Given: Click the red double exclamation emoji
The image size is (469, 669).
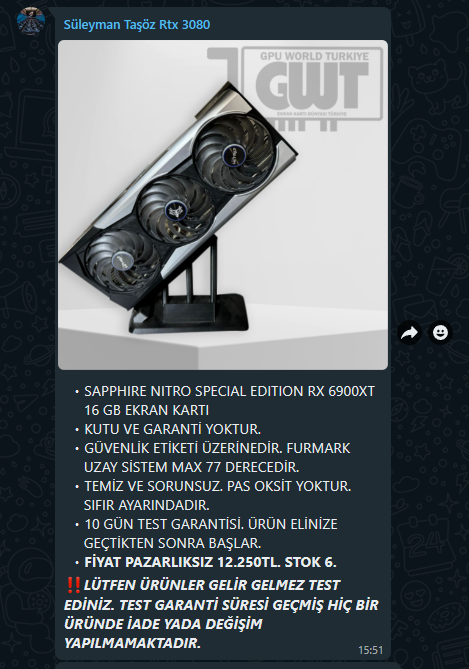Looking at the screenshot, I should tap(74, 585).
